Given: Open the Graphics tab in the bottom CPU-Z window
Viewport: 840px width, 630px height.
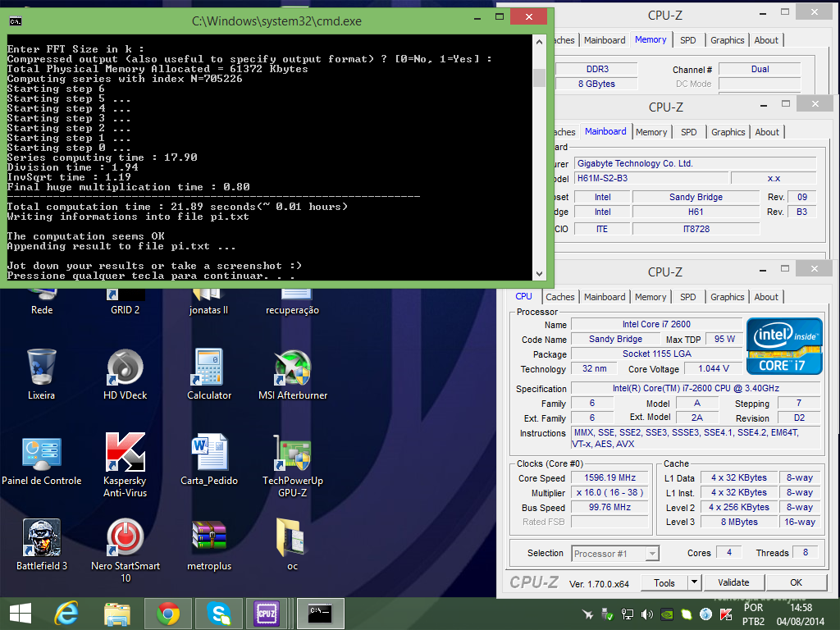Looking at the screenshot, I should tap(727, 297).
